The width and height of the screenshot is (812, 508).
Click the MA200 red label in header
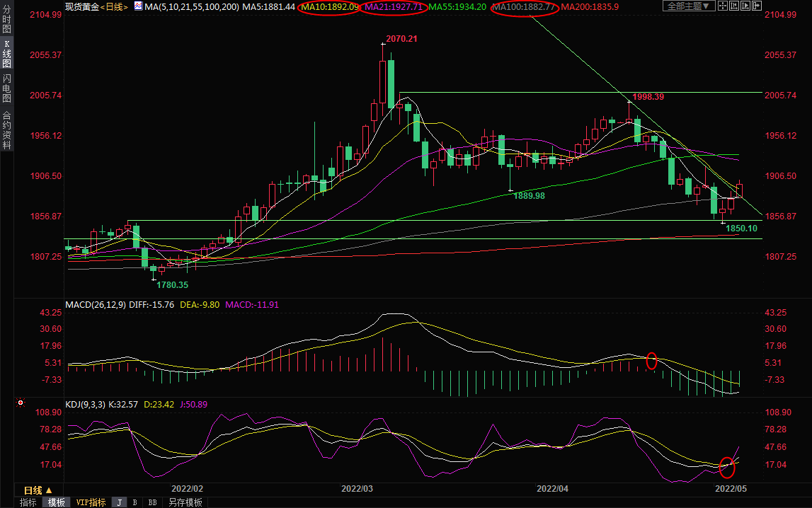(x=590, y=6)
